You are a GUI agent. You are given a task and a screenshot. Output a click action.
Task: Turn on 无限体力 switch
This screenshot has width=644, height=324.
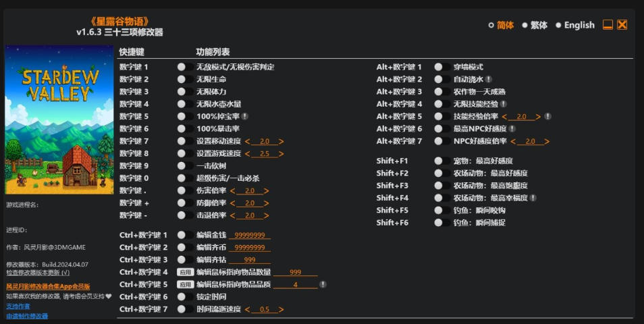(x=185, y=92)
